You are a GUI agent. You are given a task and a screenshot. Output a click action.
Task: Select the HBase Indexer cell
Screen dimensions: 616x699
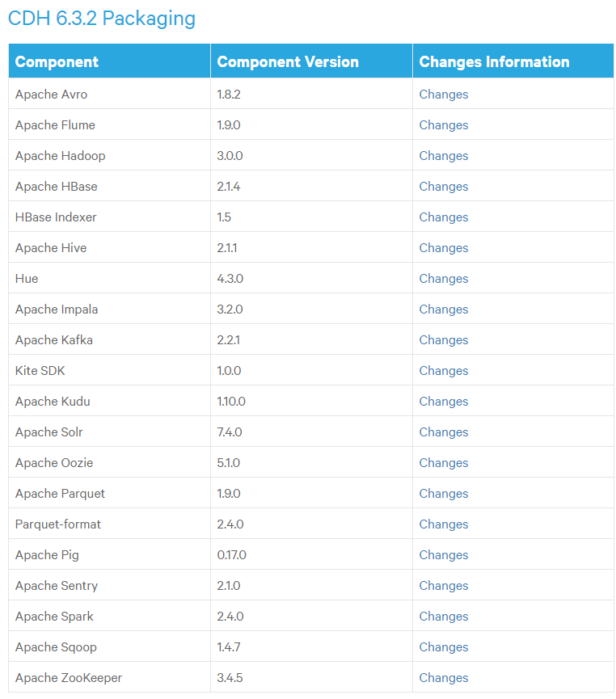(x=109, y=217)
